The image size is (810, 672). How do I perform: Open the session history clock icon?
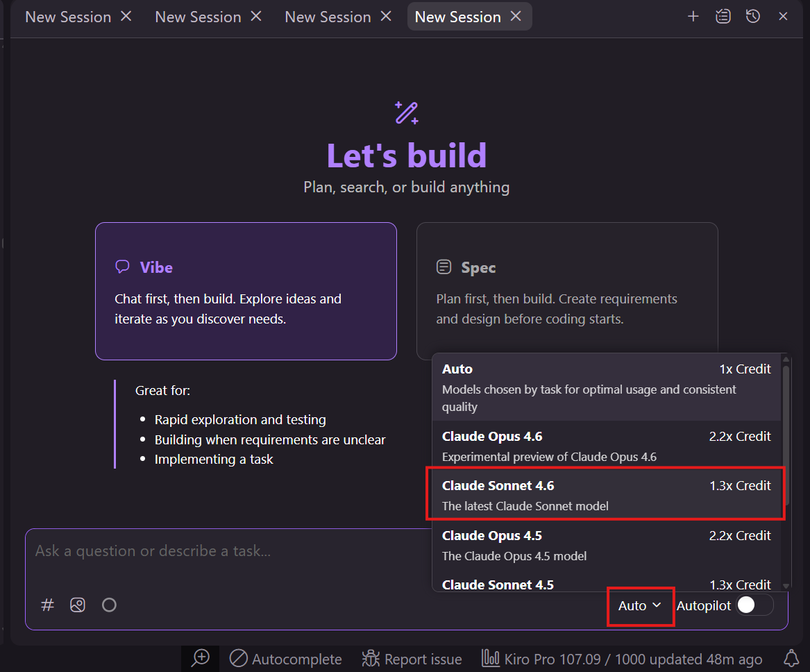753,17
